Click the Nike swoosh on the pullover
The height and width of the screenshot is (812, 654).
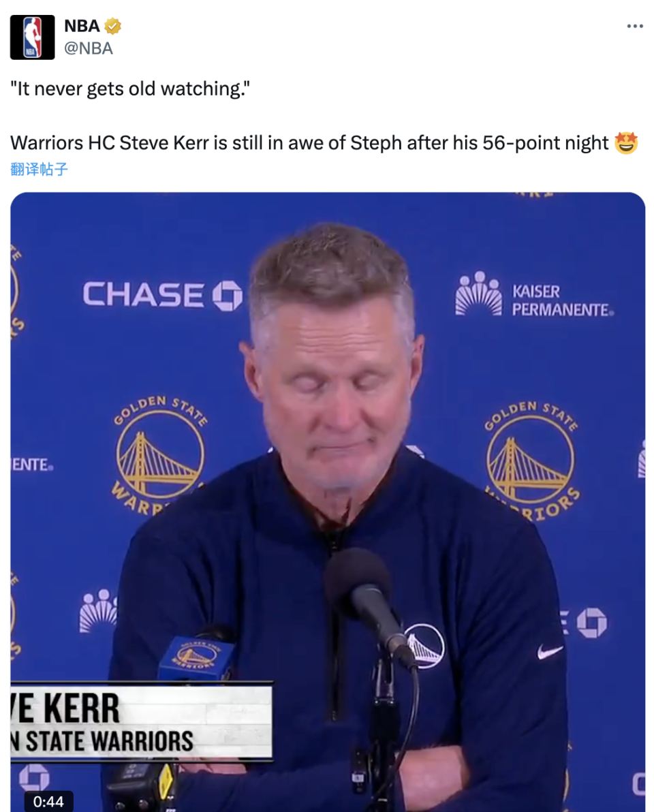(x=549, y=651)
